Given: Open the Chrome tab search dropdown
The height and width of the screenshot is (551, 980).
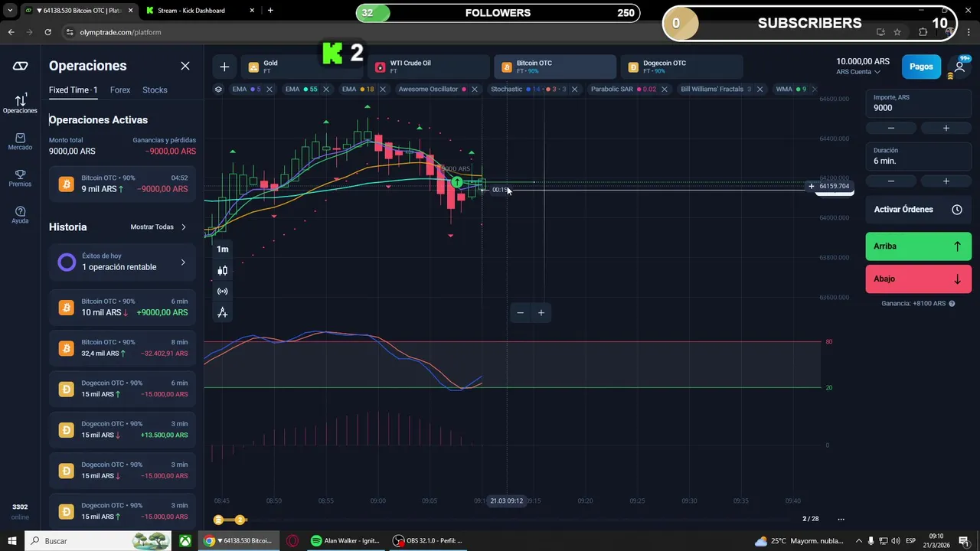Looking at the screenshot, I should coord(10,11).
